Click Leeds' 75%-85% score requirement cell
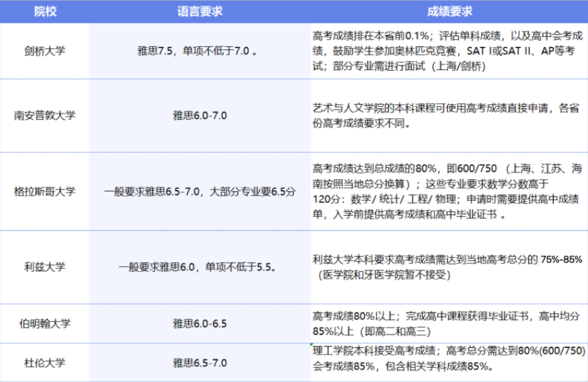 click(449, 267)
